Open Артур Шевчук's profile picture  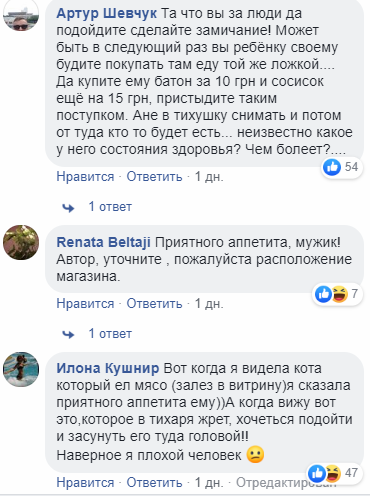click(x=21, y=14)
